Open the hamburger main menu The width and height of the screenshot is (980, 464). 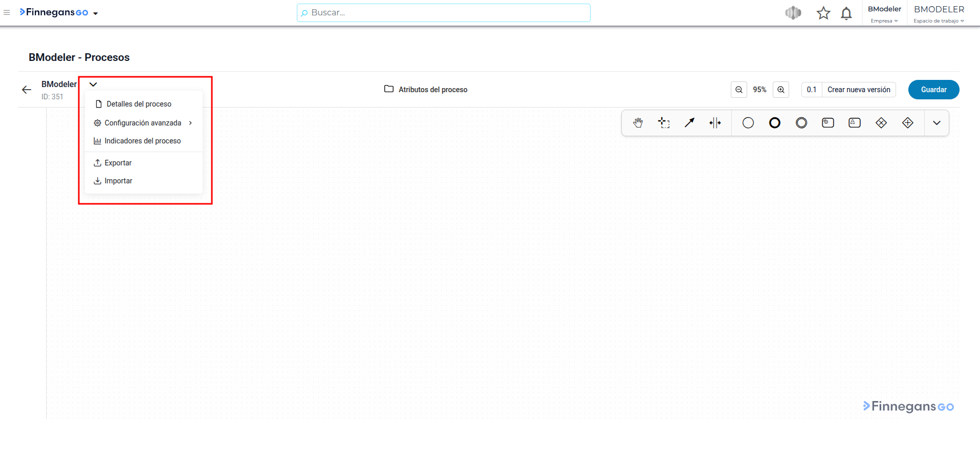[x=7, y=12]
